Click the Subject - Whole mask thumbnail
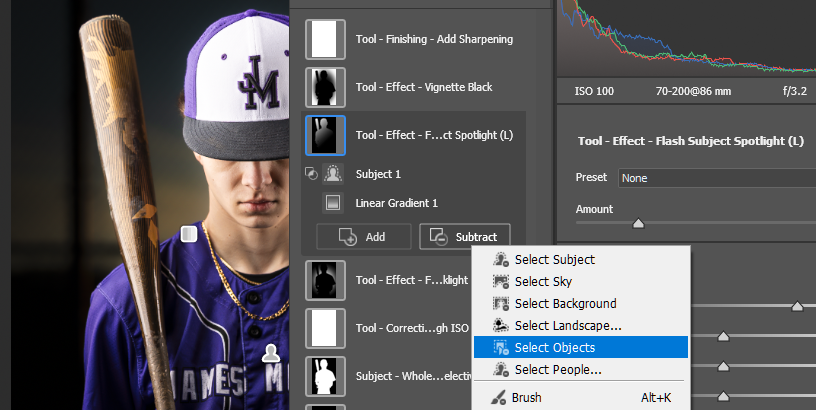The image size is (816, 410). [325, 376]
